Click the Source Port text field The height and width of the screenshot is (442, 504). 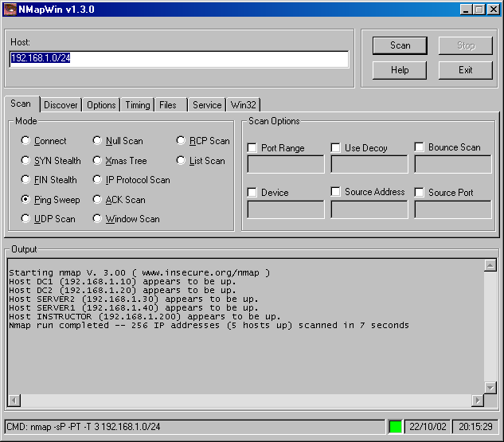point(453,209)
